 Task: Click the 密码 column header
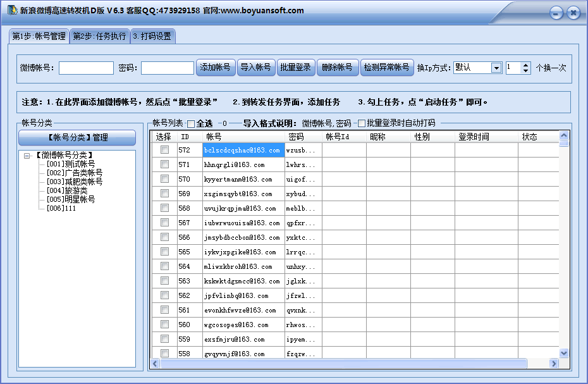tap(303, 137)
